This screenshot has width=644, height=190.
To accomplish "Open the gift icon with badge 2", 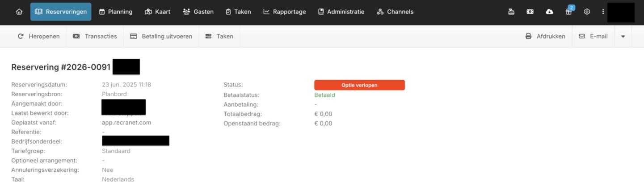I will (x=568, y=12).
